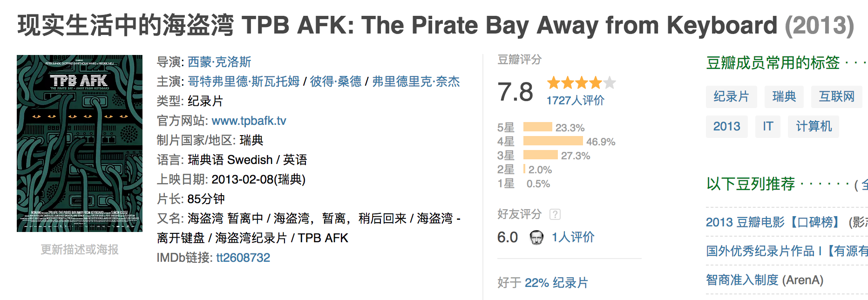Screen dimensions: 868x300
Task: Click the 更新描述或海报 link below poster
Action: point(80,250)
